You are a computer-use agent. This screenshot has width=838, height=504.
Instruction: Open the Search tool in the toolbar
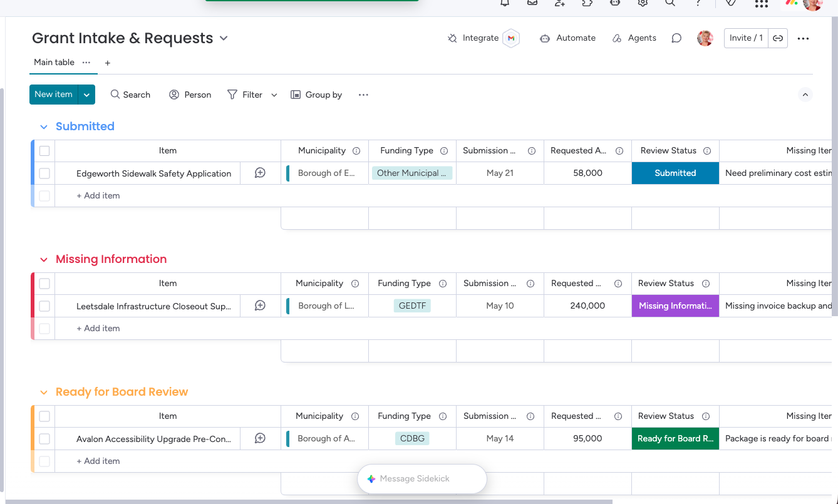point(130,95)
